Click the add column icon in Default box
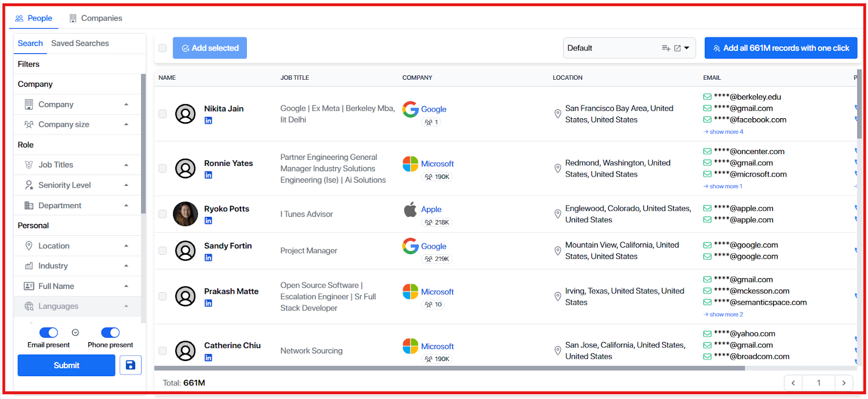Viewport: 868px width, 399px height. pos(666,48)
